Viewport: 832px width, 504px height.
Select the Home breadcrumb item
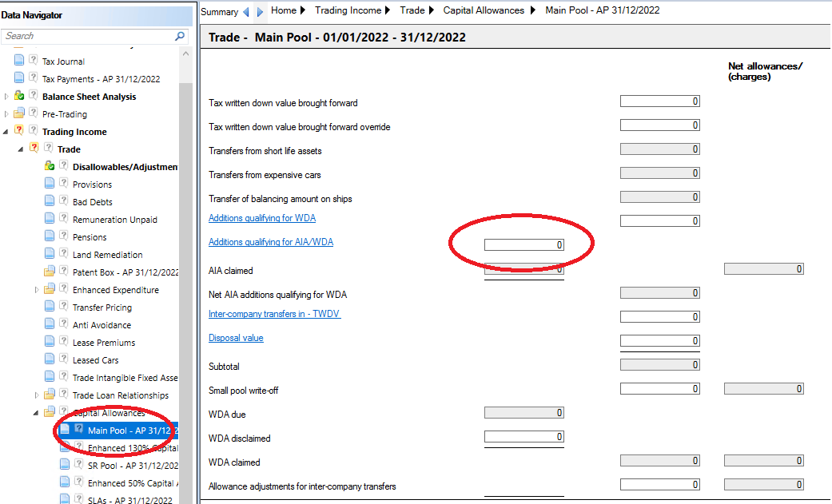284,10
